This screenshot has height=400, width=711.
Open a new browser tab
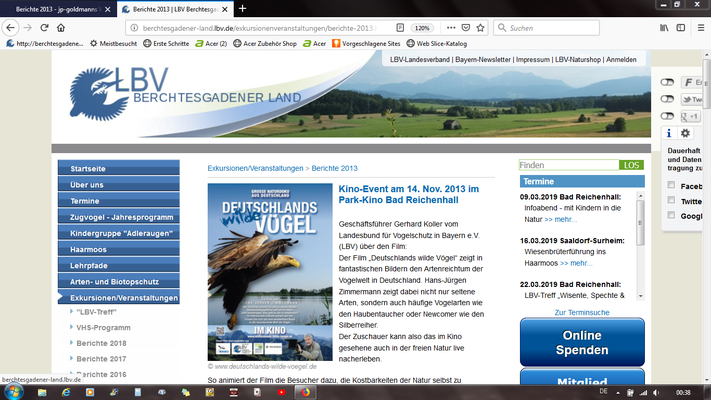click(242, 9)
